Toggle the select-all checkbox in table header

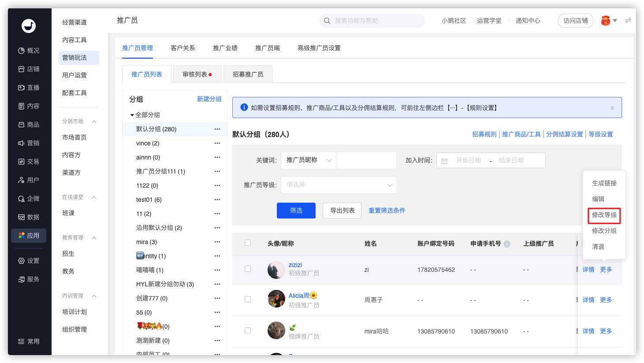pos(248,243)
